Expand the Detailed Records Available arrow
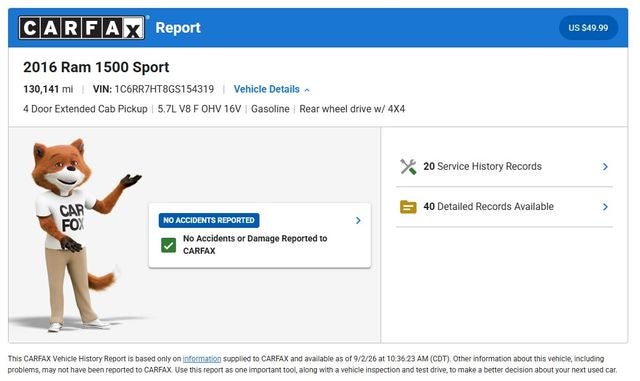640x381 pixels. (x=605, y=207)
